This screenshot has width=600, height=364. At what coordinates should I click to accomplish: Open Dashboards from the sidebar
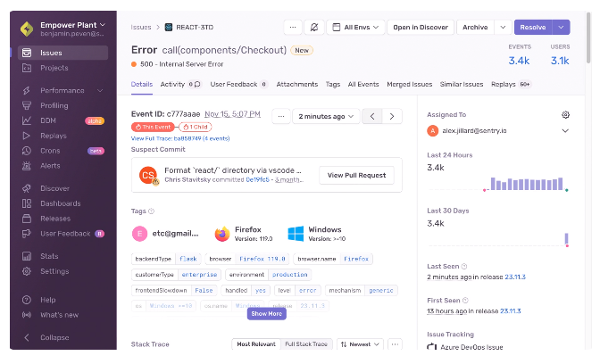point(60,203)
